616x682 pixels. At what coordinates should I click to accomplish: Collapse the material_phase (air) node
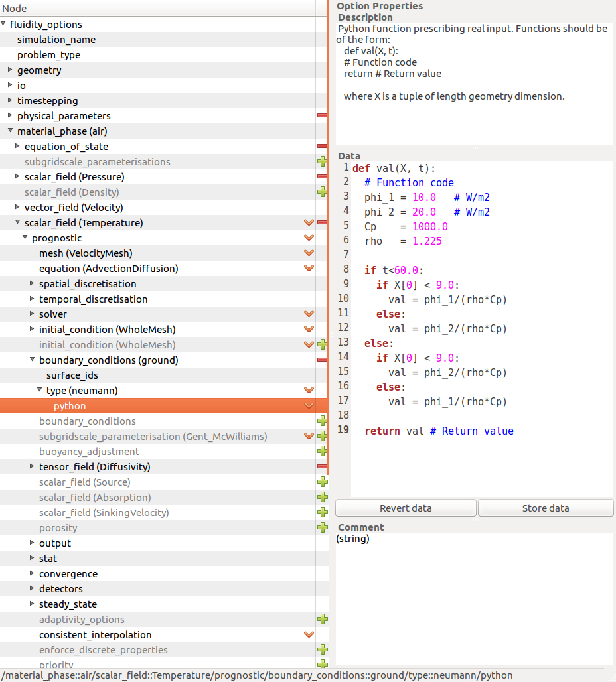10,131
